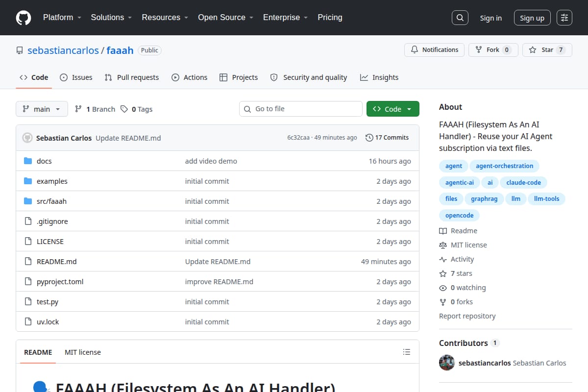Screen dimensions: 588x392
Task: Click the opencode topic tag
Action: (459, 215)
